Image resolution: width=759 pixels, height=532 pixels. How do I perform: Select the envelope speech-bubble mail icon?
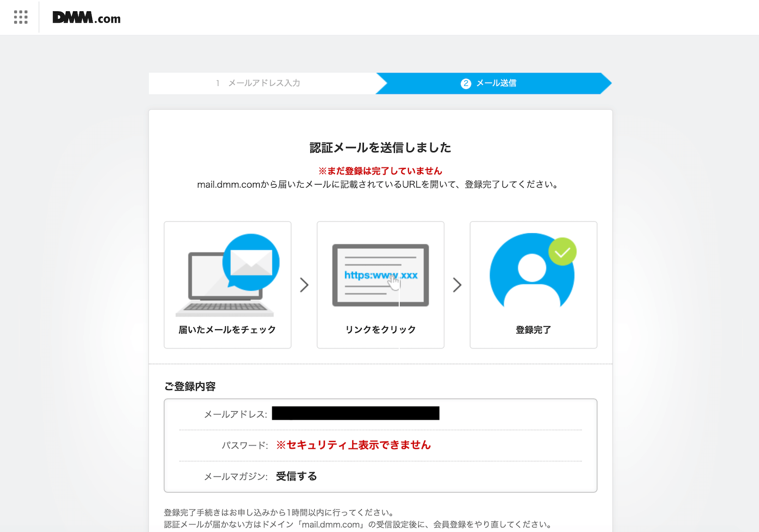coord(250,262)
